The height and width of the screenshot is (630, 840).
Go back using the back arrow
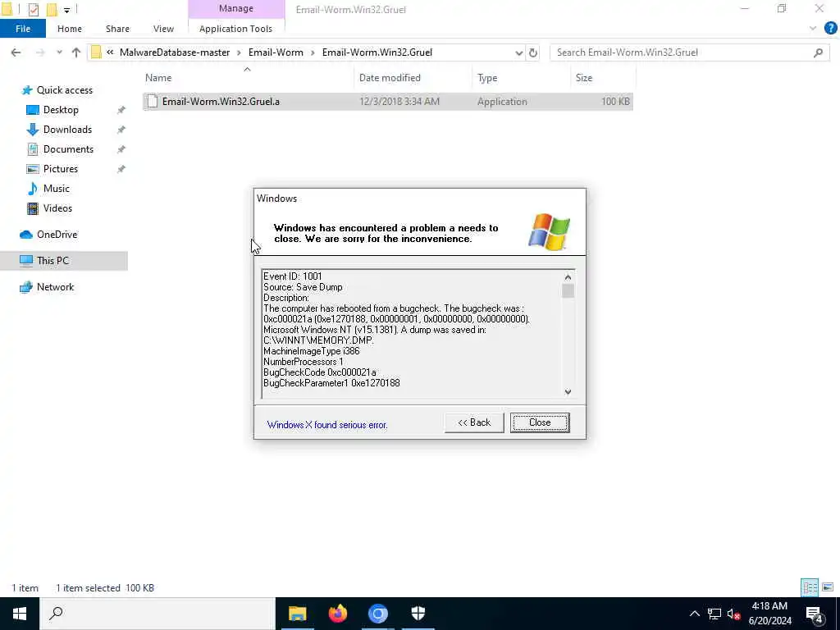click(x=16, y=52)
